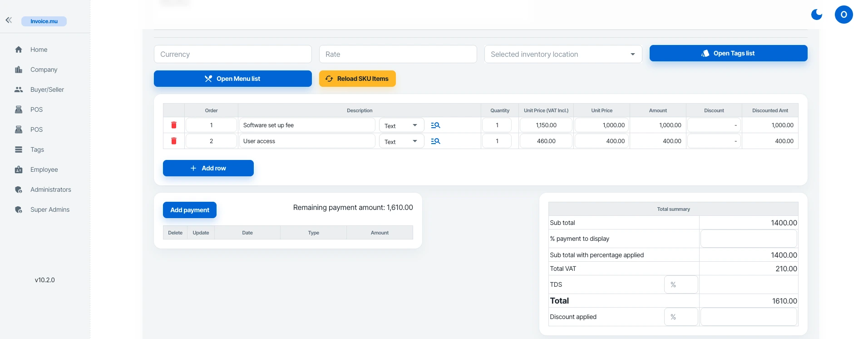Click the Discount field in the User access row
Image resolution: width=868 pixels, height=339 pixels.
[x=714, y=141]
